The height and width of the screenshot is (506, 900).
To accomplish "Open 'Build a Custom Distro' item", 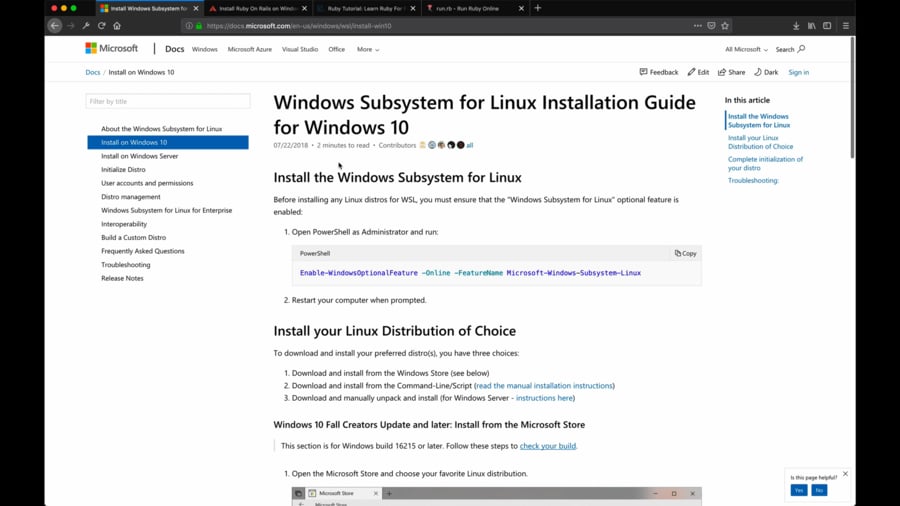I will coord(133,238).
